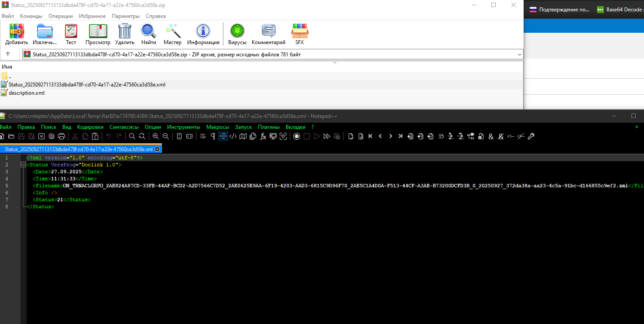Expand the WinRAR address bar dropdown

point(519,55)
